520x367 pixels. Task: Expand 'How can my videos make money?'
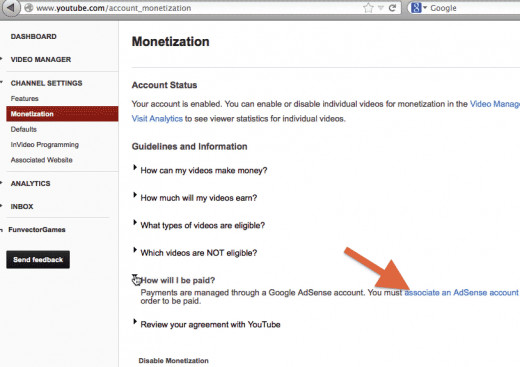204,170
